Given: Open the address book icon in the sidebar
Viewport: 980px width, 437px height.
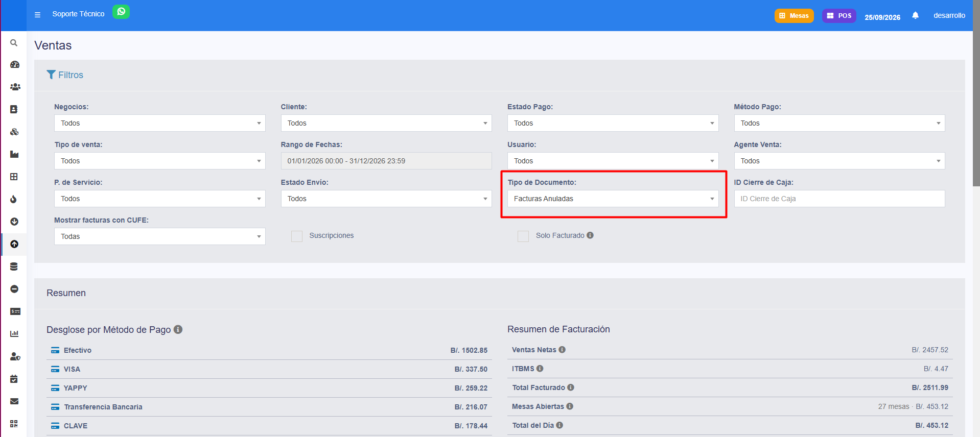Looking at the screenshot, I should (x=14, y=109).
